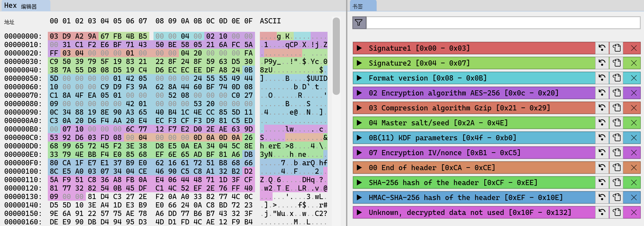Delete the Encryption IV/nonce bookmark
644x226 pixels.
coord(634,153)
